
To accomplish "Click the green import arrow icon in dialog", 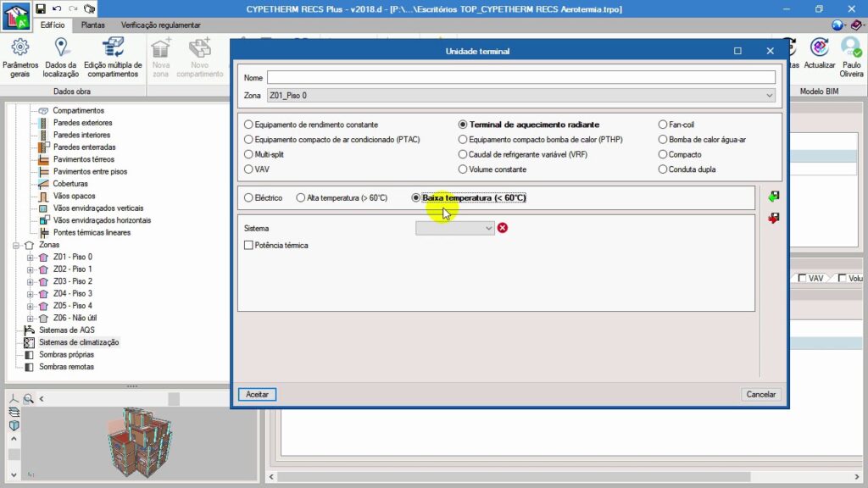I will pyautogui.click(x=773, y=197).
